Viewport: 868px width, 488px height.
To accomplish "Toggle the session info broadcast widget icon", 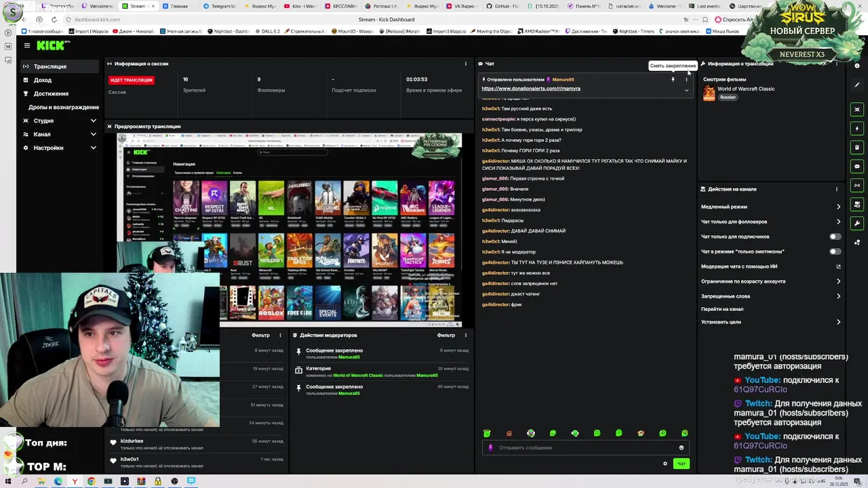I will (857, 185).
